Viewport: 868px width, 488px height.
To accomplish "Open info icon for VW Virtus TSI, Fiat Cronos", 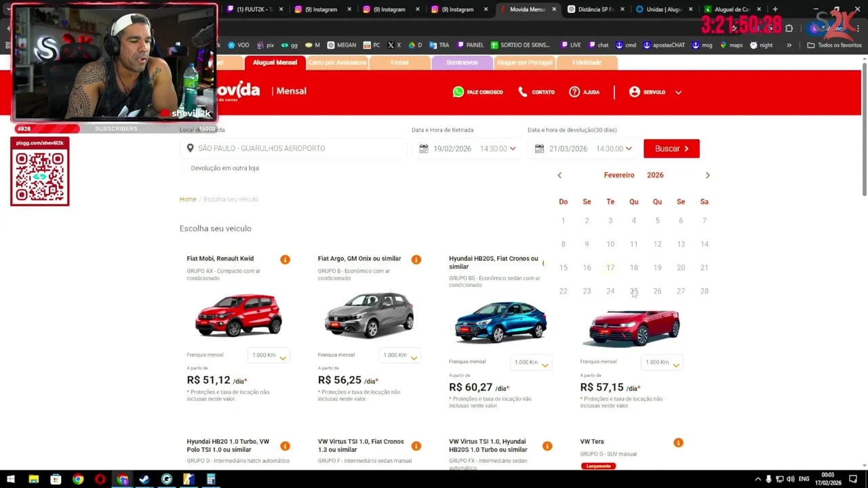I will [x=416, y=446].
